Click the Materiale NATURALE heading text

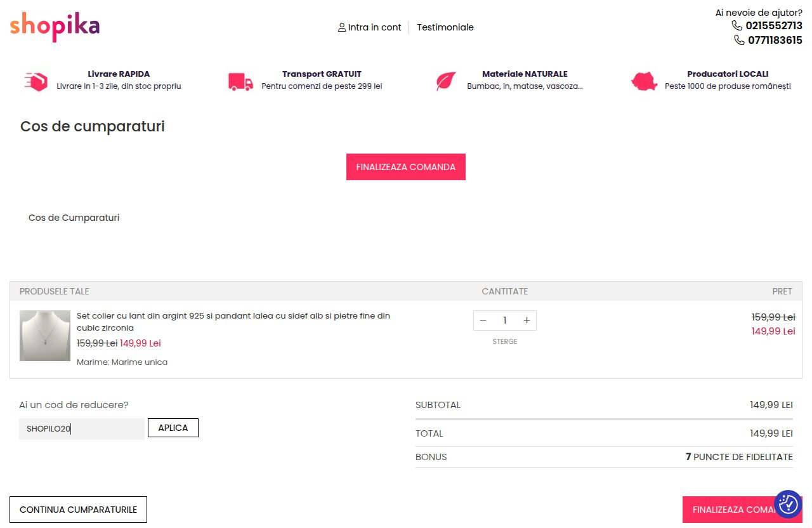click(x=525, y=74)
